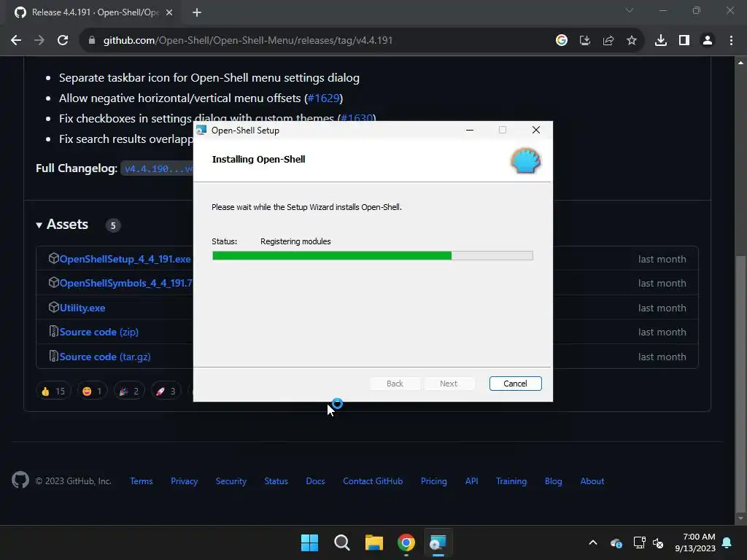747x560 pixels.
Task: Click Cancel in Open-Shell Setup
Action: (x=516, y=384)
